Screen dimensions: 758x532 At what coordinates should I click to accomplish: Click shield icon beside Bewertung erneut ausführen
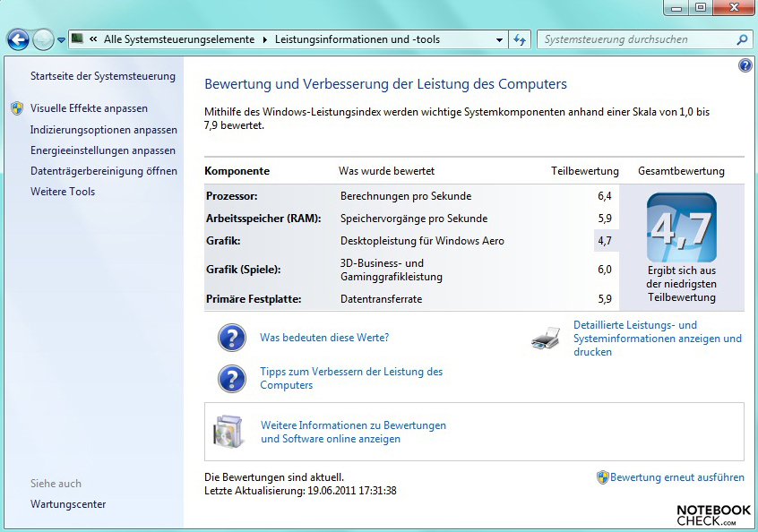602,477
